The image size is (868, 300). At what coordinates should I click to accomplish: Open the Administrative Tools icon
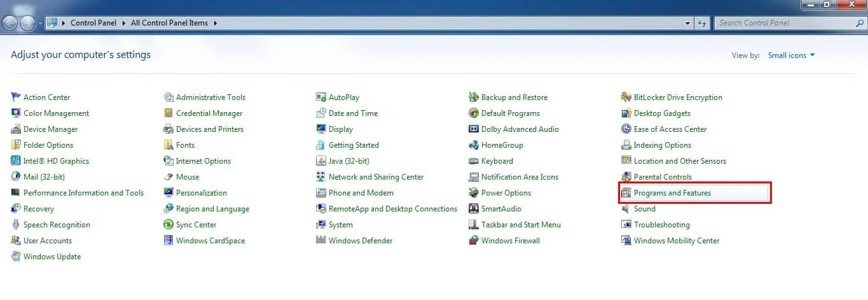click(x=169, y=97)
